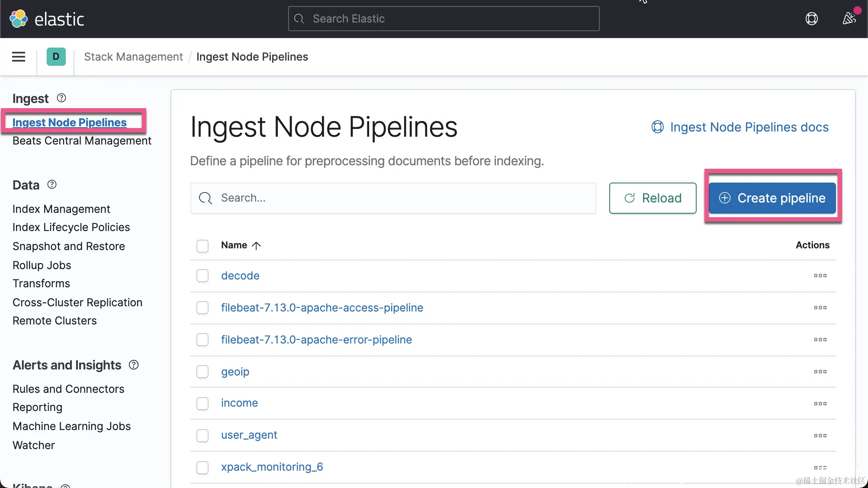Click the green D space avatar

point(56,57)
